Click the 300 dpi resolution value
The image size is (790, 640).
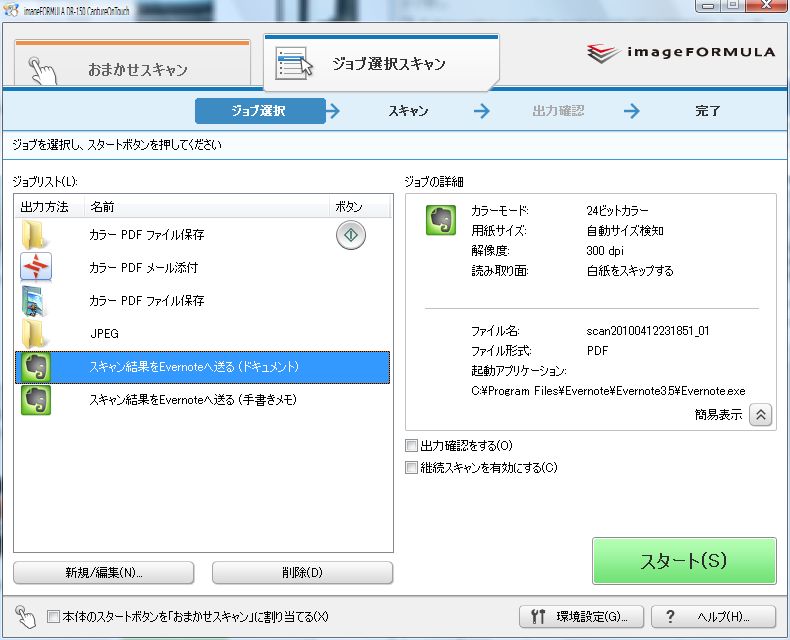coord(605,250)
